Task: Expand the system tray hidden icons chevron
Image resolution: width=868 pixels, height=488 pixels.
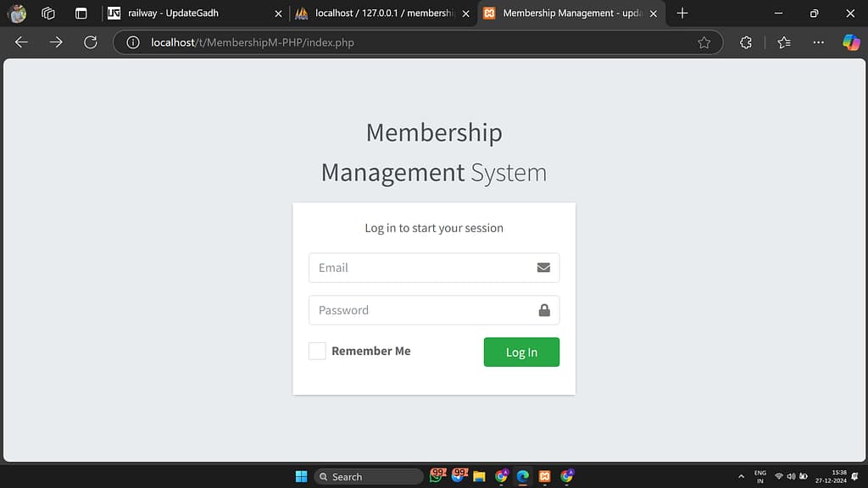Action: click(742, 476)
